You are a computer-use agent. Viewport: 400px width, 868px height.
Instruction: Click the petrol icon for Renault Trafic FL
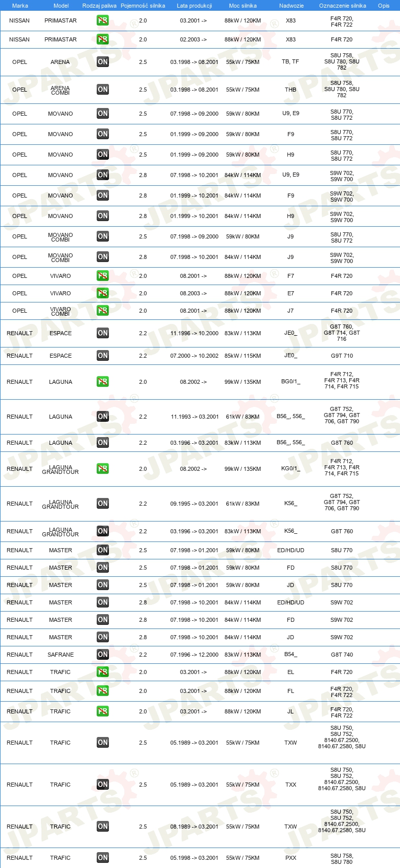103,691
